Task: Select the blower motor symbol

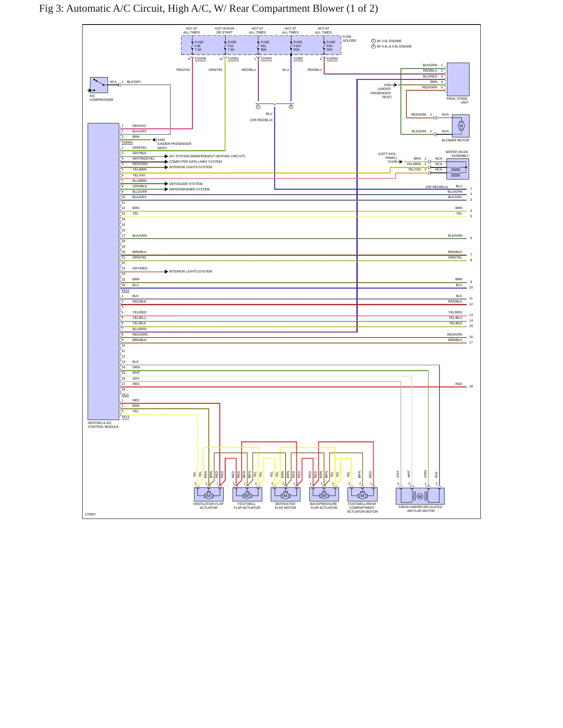Action: click(x=461, y=126)
